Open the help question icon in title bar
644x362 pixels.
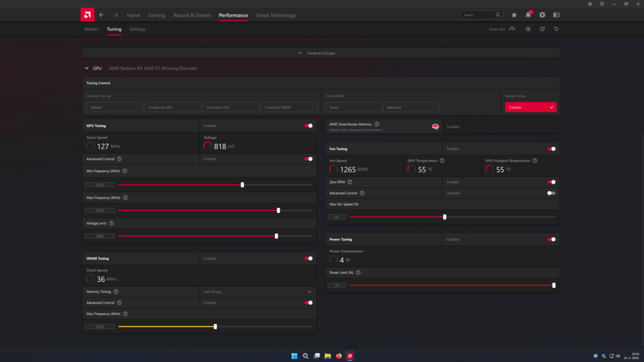pos(602,4)
